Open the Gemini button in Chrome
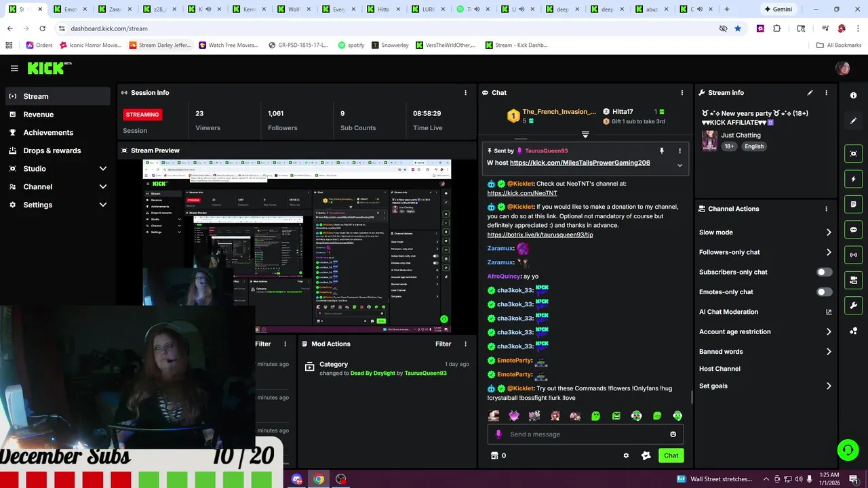The height and width of the screenshot is (488, 868). (x=778, y=9)
